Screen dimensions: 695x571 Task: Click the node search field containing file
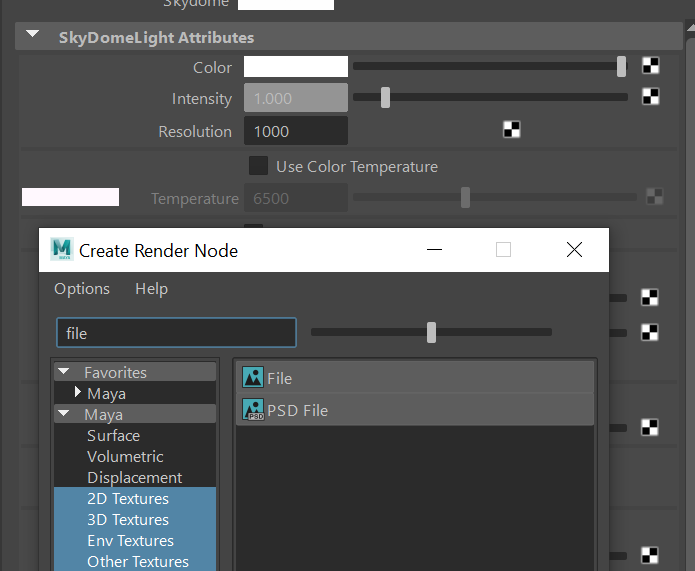[x=176, y=332]
